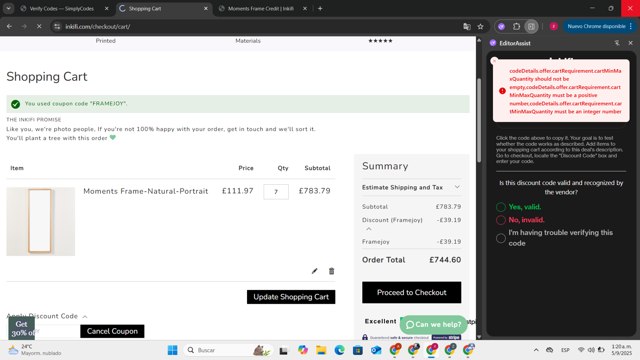Screen dimensions: 640x360
Task: Open the purple EditorAssist extension icon in toolbar
Action: click(x=501, y=27)
